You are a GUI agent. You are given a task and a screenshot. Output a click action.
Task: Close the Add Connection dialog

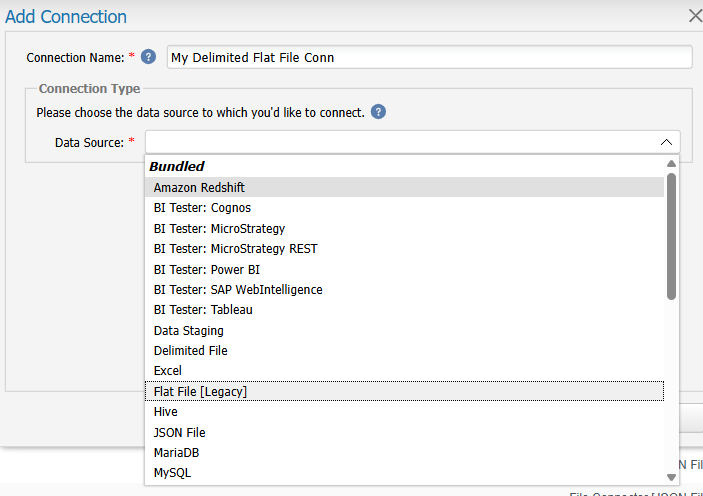pyautogui.click(x=695, y=16)
